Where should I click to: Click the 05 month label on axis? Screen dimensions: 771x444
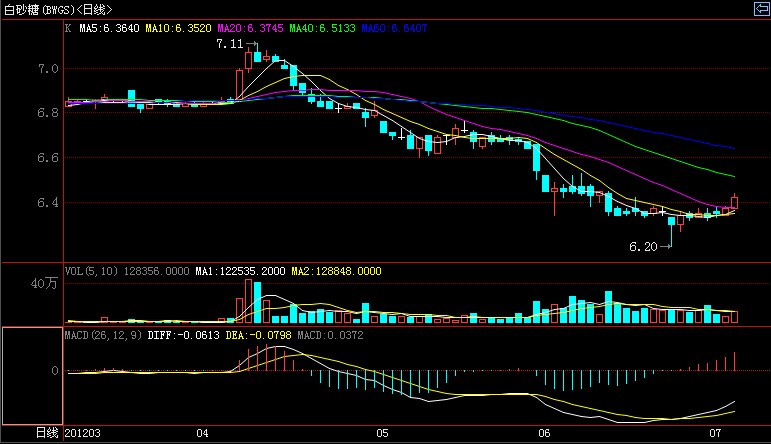(x=382, y=433)
